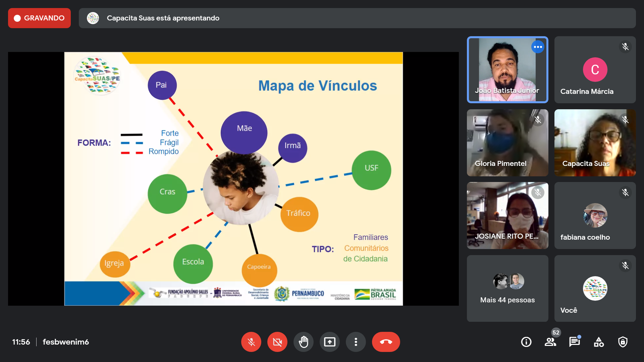The height and width of the screenshot is (362, 644).
Task: Open host controls shield icon
Action: click(x=623, y=342)
